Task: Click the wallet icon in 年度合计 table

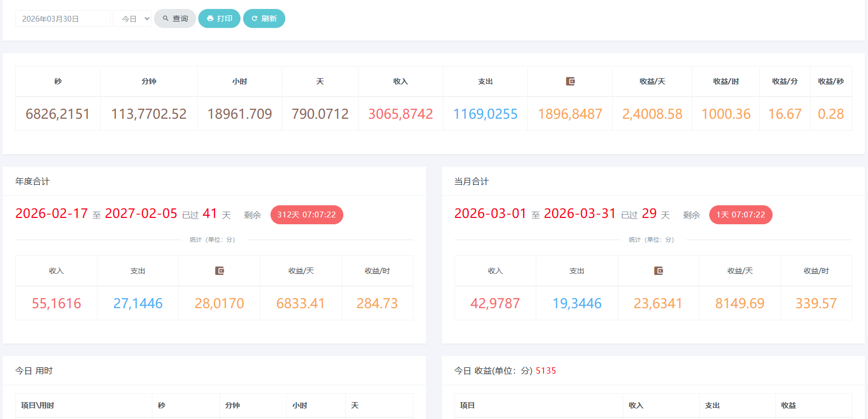Action: (219, 271)
